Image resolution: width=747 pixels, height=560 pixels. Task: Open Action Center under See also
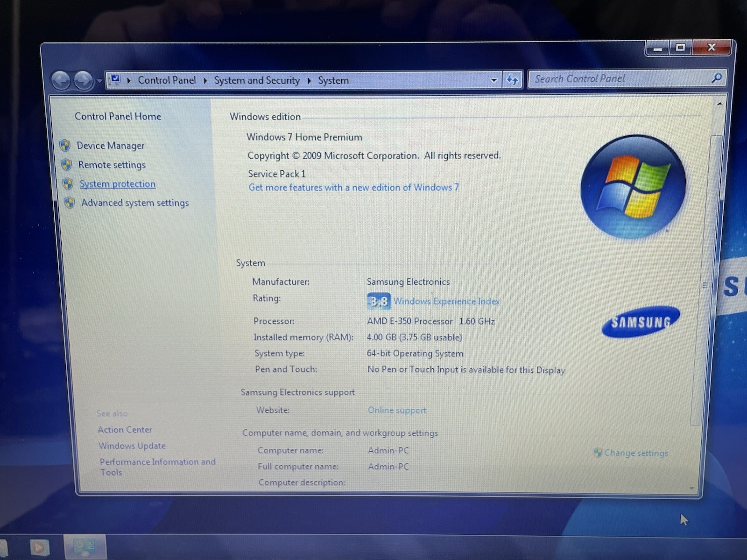[125, 429]
